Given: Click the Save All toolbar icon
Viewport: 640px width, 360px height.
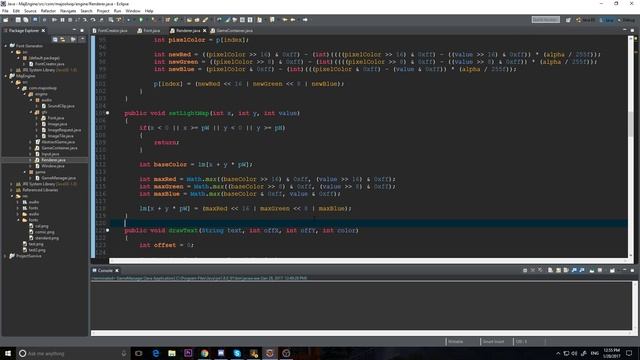Looking at the screenshot, I should tap(25, 20).
